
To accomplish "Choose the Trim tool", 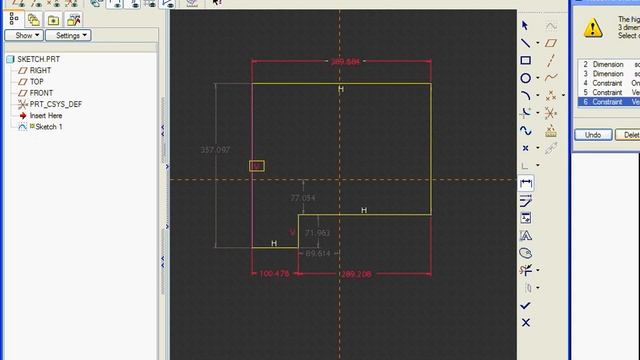I will tap(525, 270).
